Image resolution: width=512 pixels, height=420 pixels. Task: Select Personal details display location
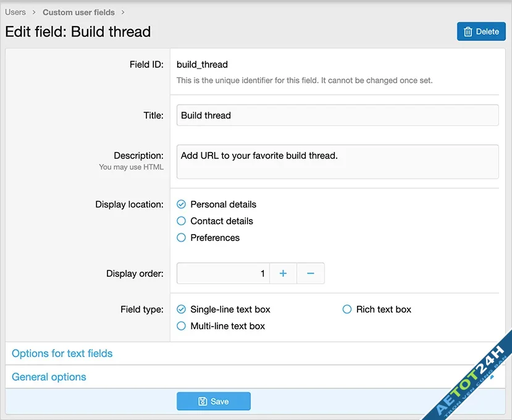pos(182,204)
